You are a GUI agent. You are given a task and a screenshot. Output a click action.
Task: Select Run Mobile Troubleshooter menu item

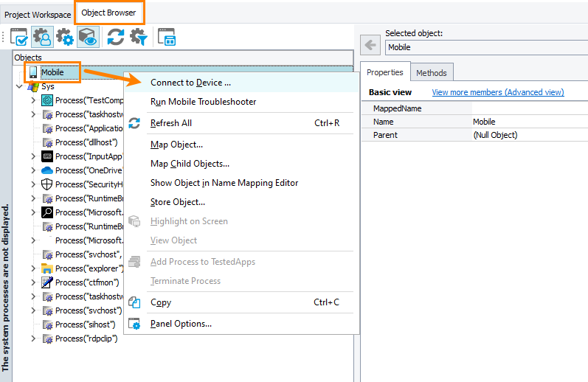pos(203,102)
